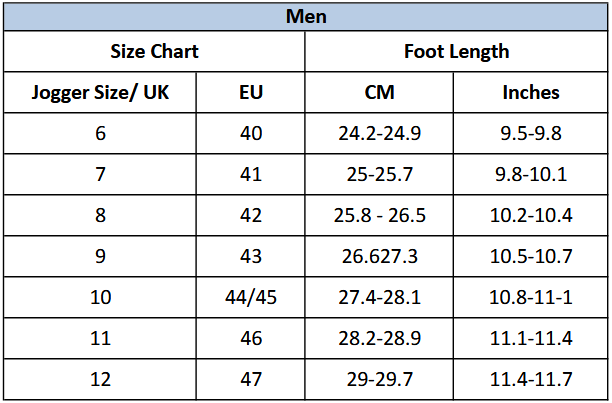Select UK size 12 cell

[100, 380]
